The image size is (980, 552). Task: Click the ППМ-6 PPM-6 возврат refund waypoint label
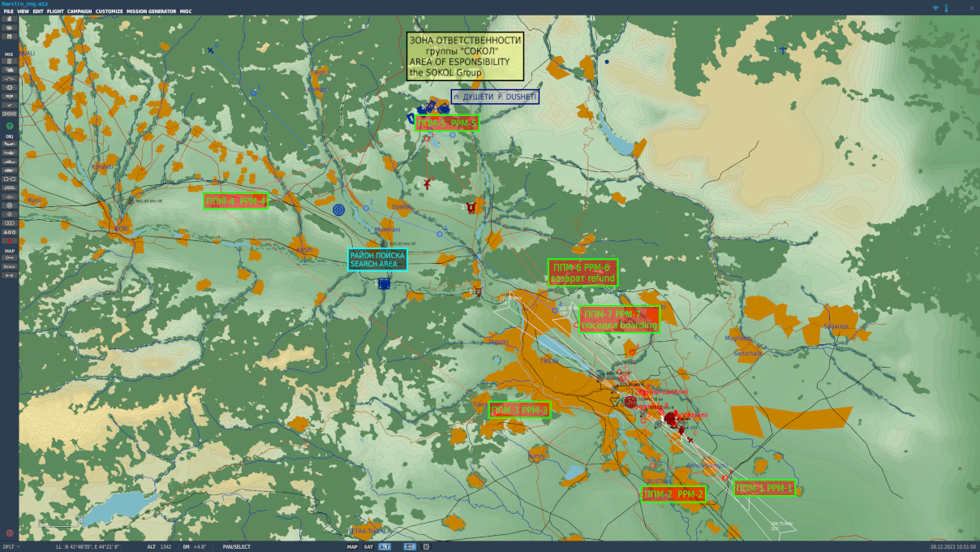click(x=582, y=273)
